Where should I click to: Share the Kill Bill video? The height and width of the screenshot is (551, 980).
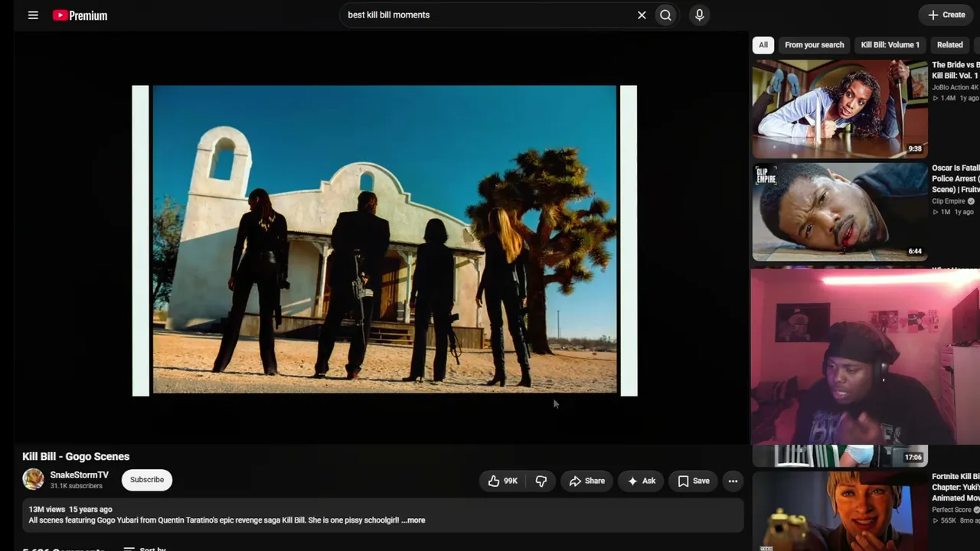pyautogui.click(x=587, y=481)
